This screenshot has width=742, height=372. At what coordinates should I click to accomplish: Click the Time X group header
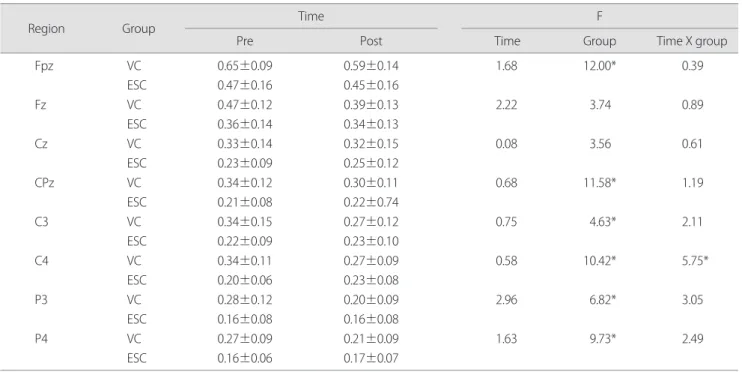pyautogui.click(x=692, y=41)
